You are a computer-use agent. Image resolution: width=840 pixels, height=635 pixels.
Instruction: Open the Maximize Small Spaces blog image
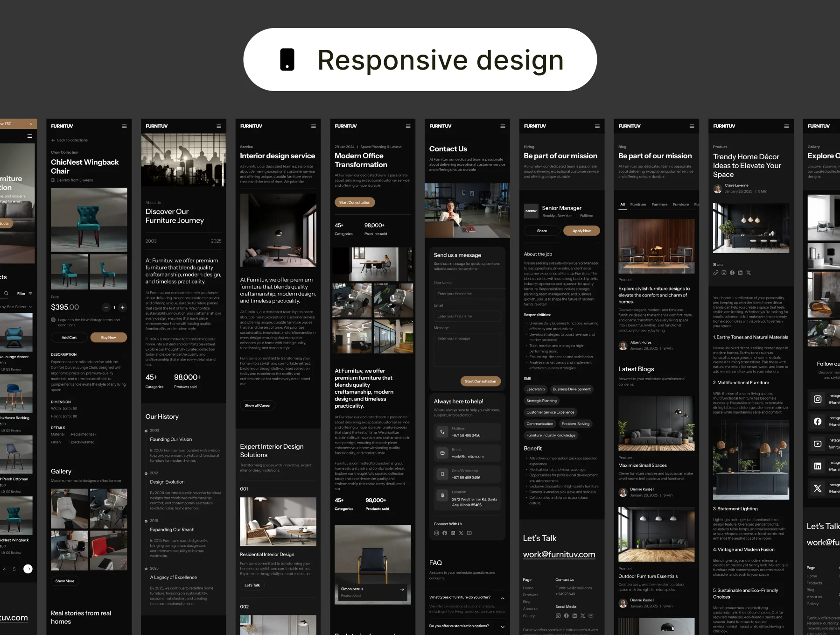656,424
